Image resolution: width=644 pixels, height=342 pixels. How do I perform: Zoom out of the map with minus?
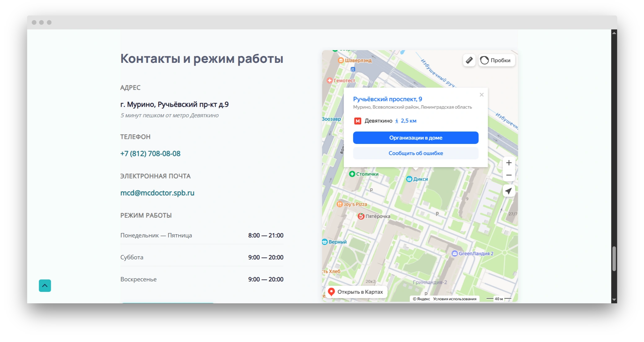coord(509,175)
